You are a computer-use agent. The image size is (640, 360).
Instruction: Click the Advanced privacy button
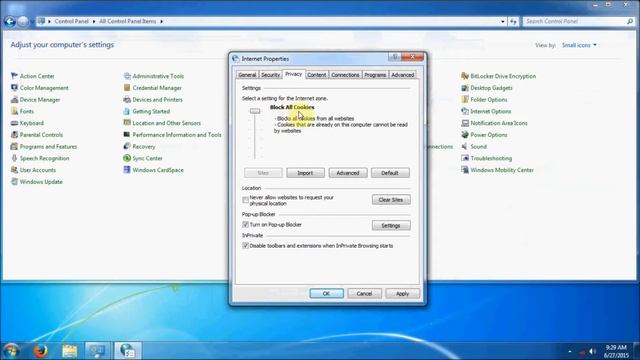pos(348,173)
